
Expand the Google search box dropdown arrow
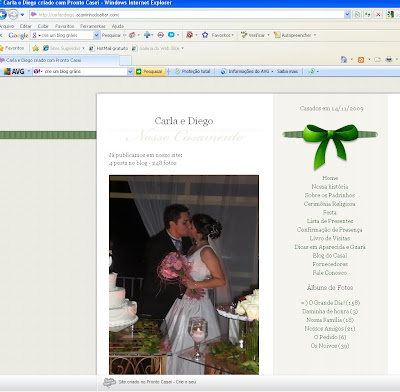coord(97,35)
